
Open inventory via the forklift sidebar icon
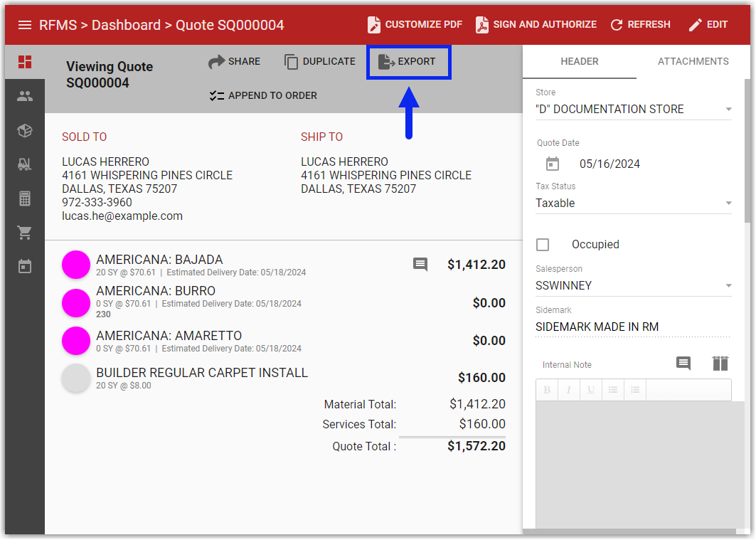(25, 164)
